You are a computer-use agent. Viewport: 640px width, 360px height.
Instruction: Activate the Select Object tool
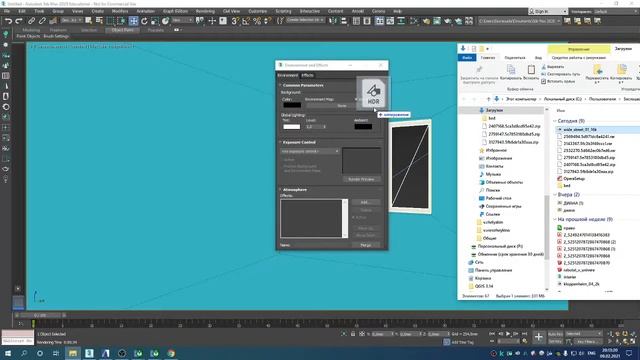[x=89, y=21]
